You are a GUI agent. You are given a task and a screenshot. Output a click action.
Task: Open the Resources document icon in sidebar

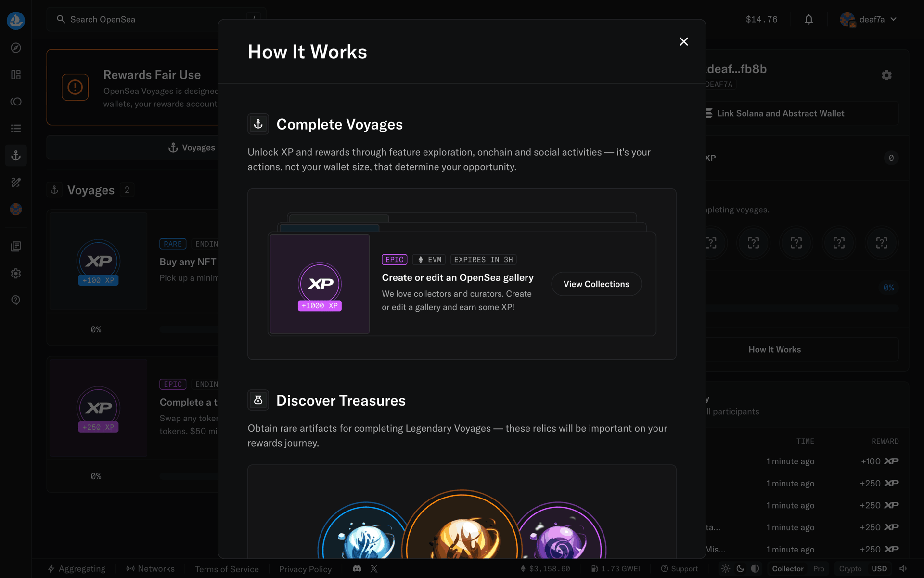[16, 247]
